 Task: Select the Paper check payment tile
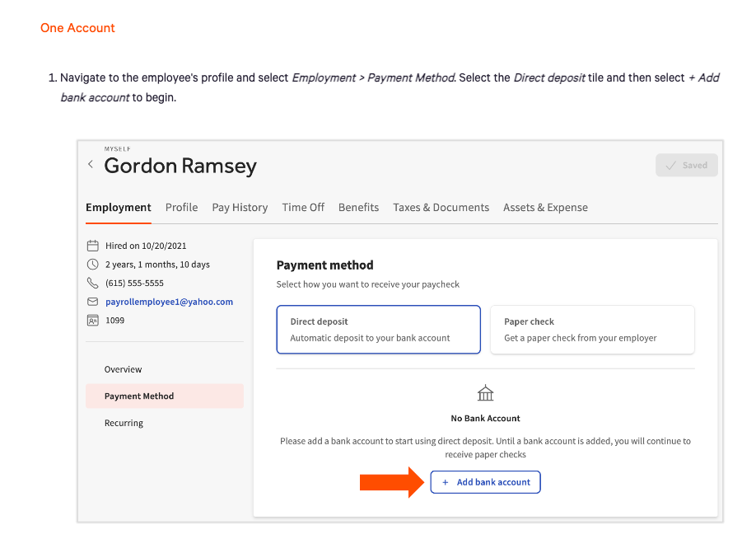click(592, 330)
